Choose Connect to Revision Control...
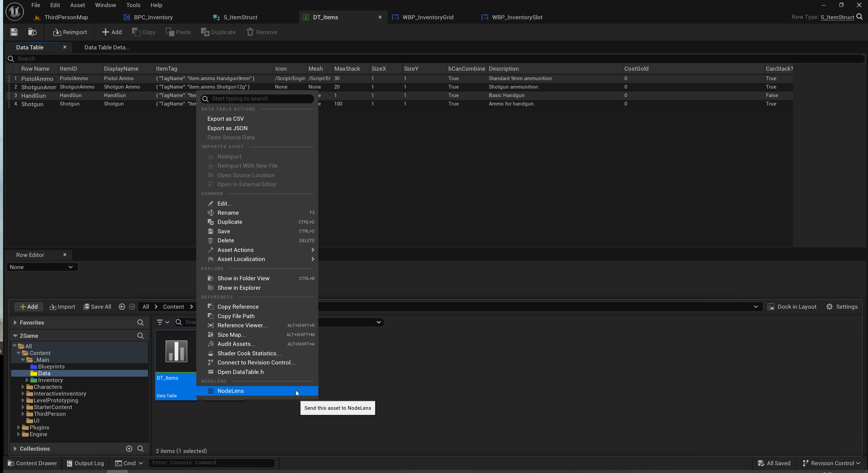This screenshot has width=868, height=473. click(x=257, y=362)
